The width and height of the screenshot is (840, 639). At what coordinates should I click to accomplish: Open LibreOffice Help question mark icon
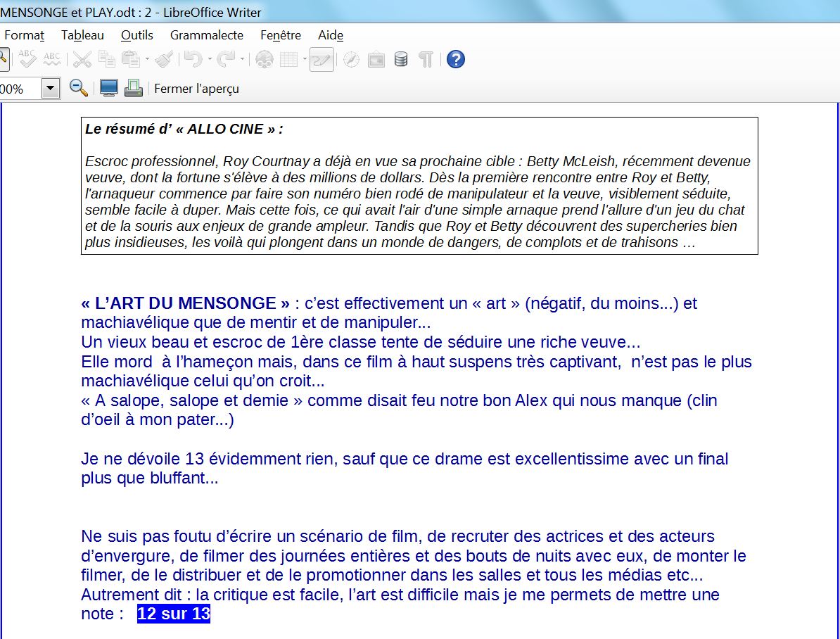pyautogui.click(x=456, y=59)
